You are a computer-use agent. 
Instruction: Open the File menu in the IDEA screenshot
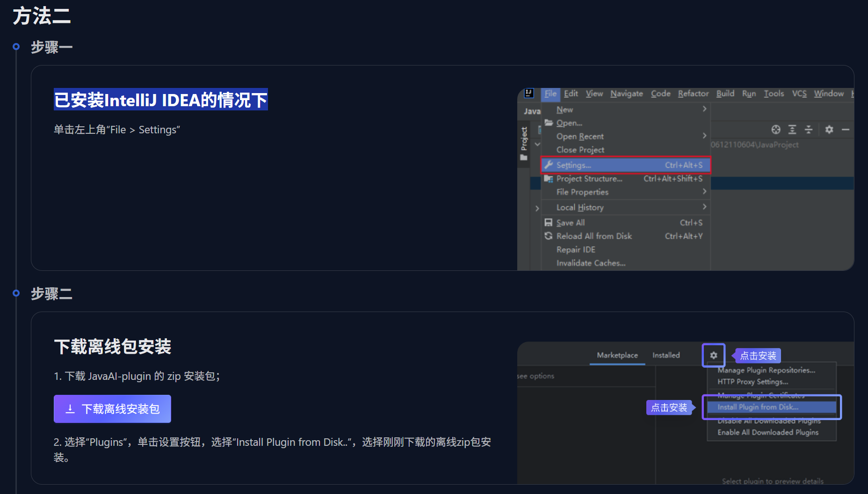550,94
